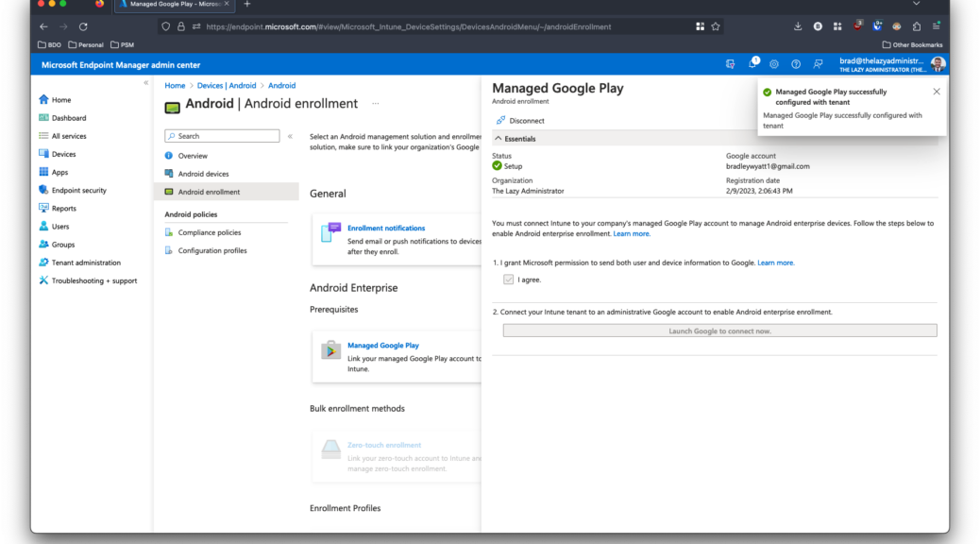Click the Home breadcrumb link

175,86
